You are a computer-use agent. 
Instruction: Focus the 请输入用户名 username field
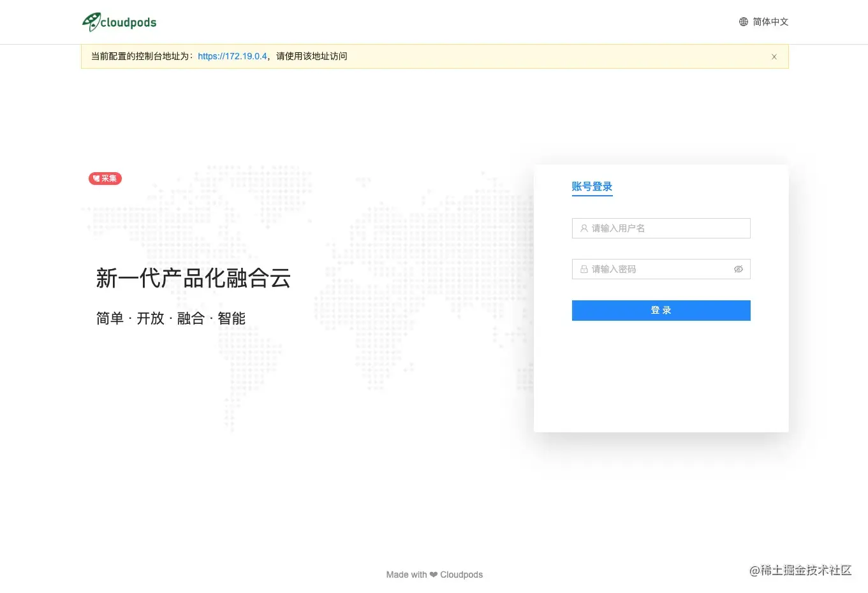pos(661,228)
